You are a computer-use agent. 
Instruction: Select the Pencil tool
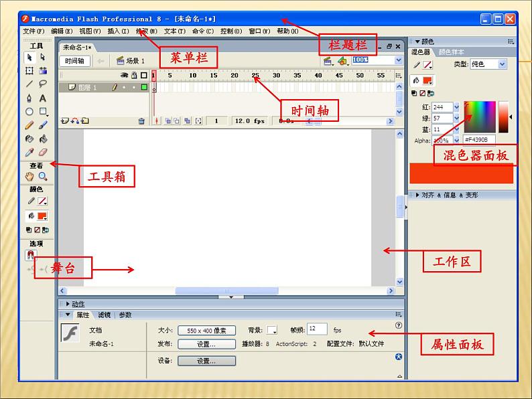click(x=29, y=125)
